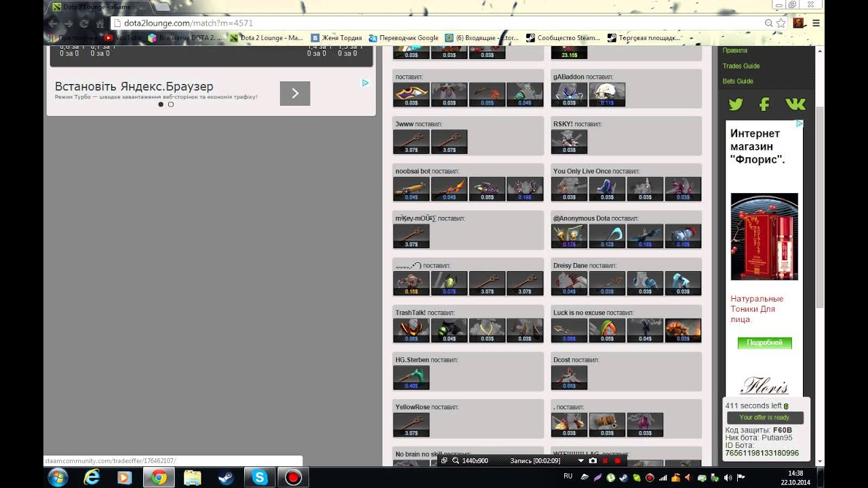The height and width of the screenshot is (488, 868).
Task: Pause recording in the recorder bar
Action: pyautogui.click(x=605, y=461)
